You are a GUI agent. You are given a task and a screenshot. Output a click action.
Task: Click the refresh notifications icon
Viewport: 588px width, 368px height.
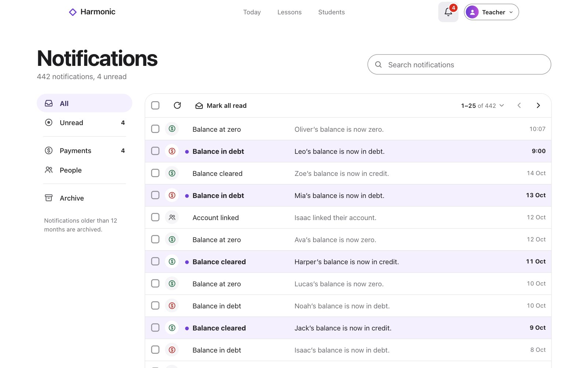(x=177, y=106)
